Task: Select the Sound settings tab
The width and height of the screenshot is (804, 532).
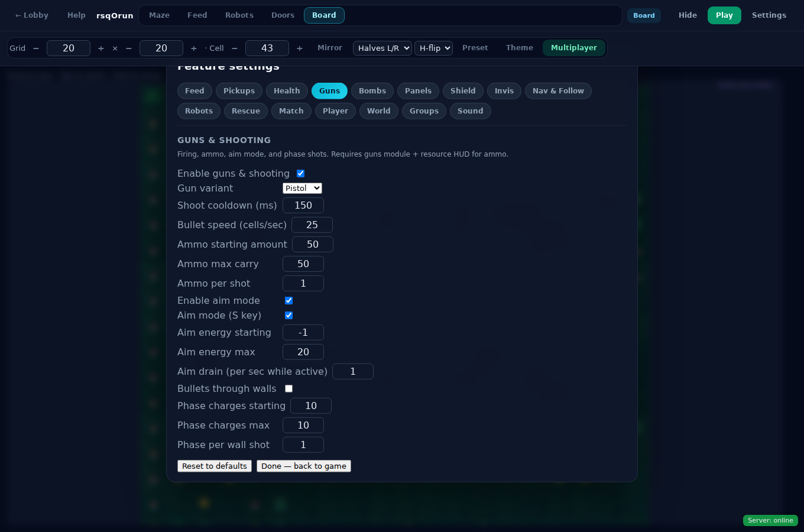Action: coord(471,111)
